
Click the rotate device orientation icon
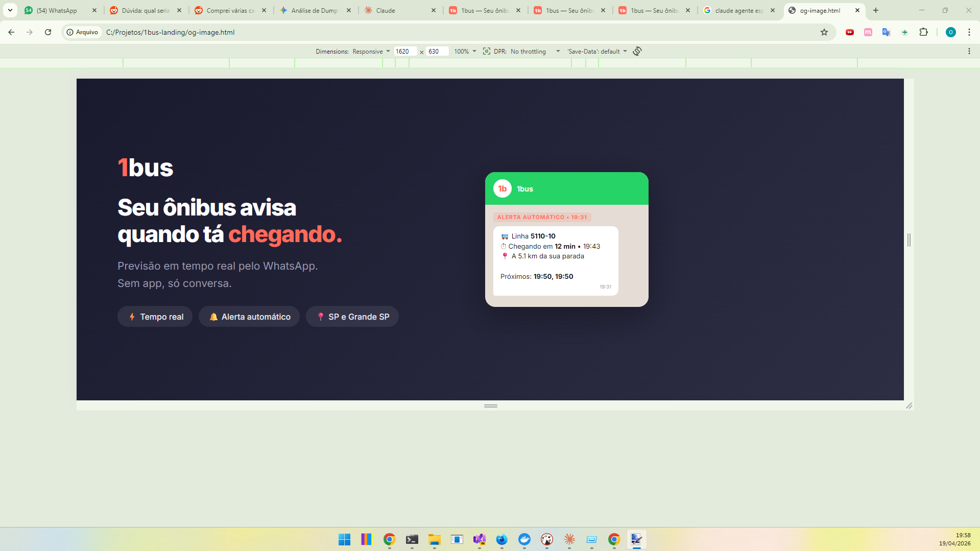click(637, 51)
